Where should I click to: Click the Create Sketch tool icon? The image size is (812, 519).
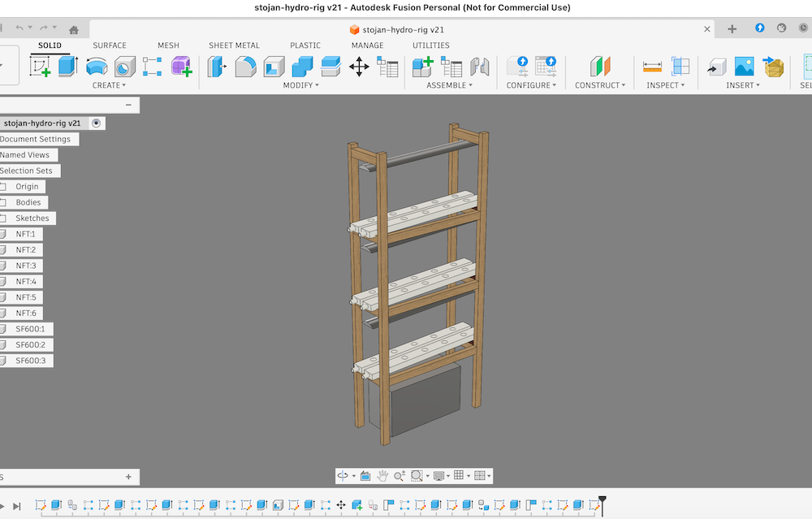point(41,67)
